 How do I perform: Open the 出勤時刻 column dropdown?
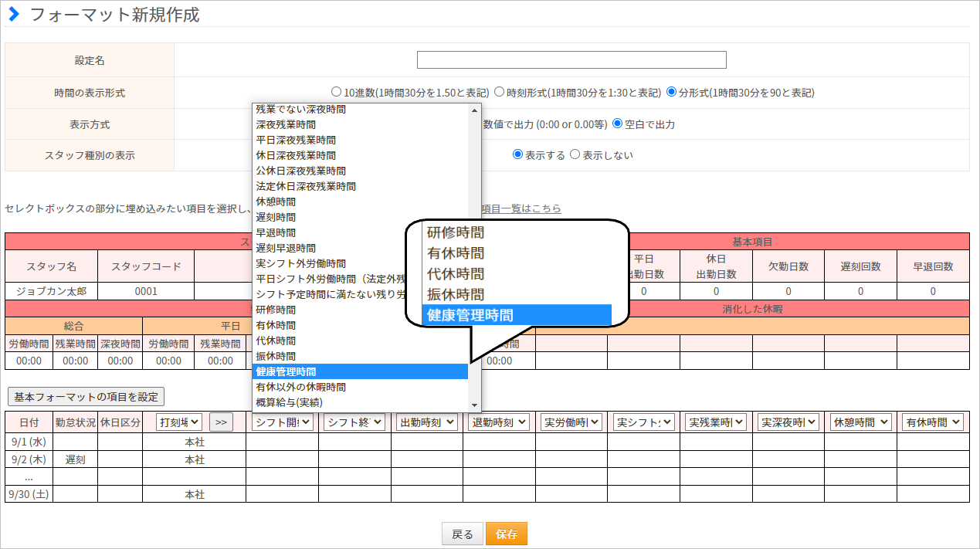426,422
